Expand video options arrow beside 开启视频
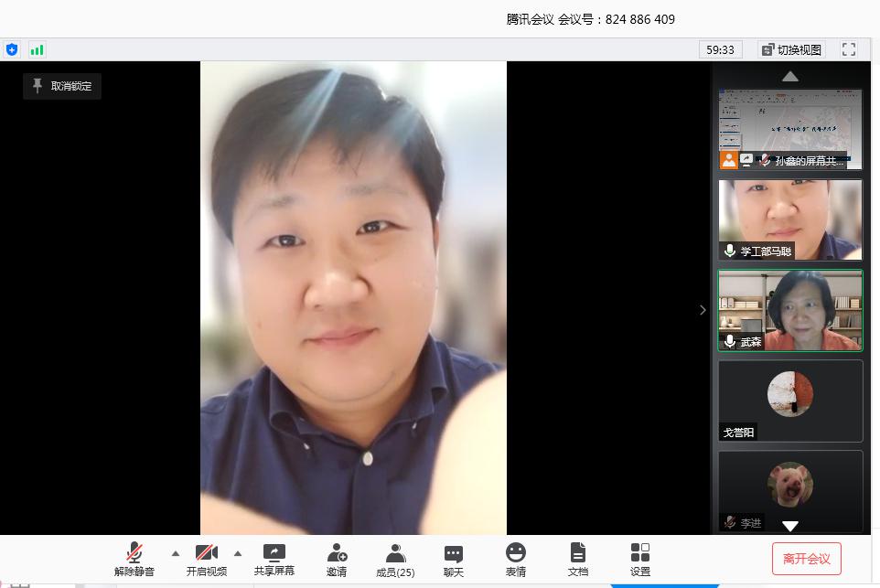Viewport: 880px width, 588px height. pos(238,553)
